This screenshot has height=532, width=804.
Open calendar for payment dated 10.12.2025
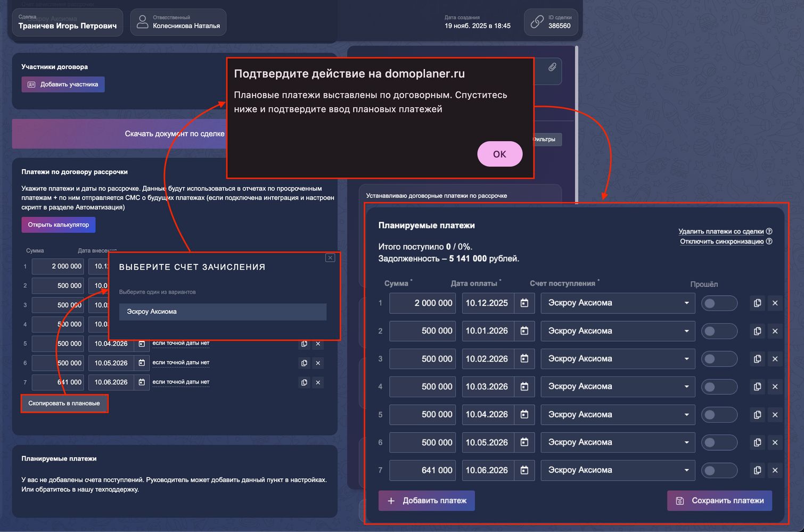tap(524, 303)
